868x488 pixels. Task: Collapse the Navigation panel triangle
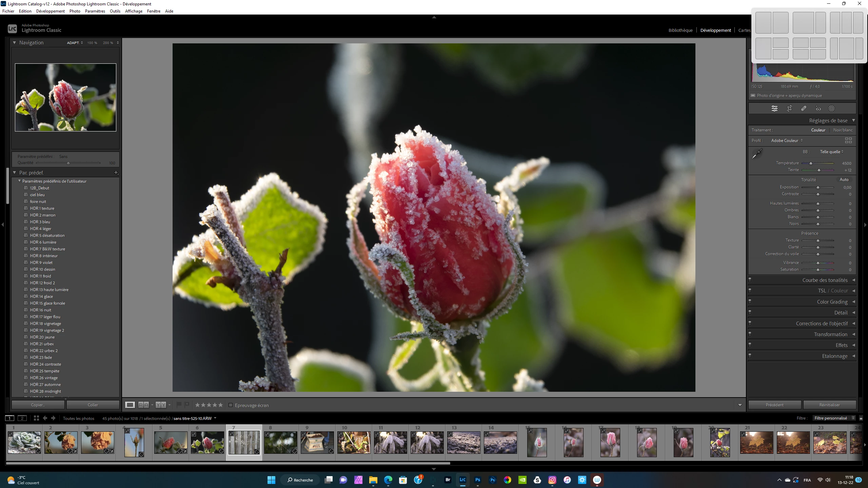(x=14, y=43)
